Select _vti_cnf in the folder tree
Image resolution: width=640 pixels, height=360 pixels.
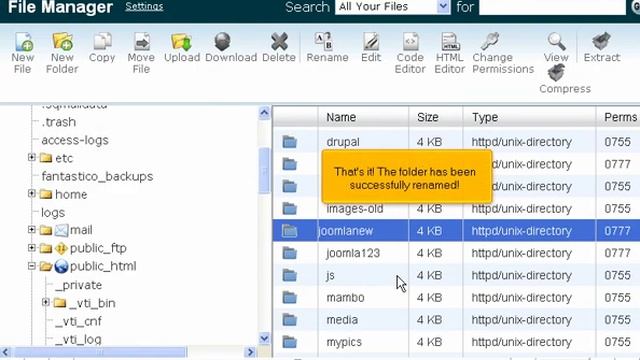click(x=78, y=322)
